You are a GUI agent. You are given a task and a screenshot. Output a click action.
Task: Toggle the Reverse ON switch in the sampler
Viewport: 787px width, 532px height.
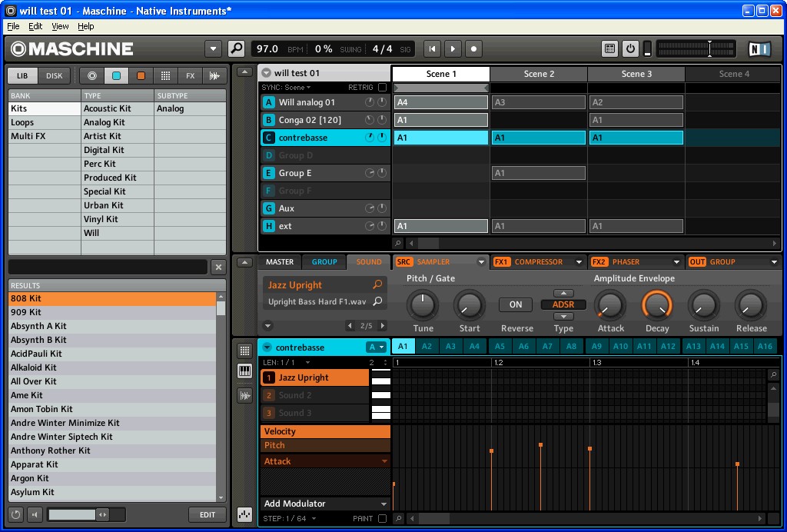pyautogui.click(x=515, y=304)
